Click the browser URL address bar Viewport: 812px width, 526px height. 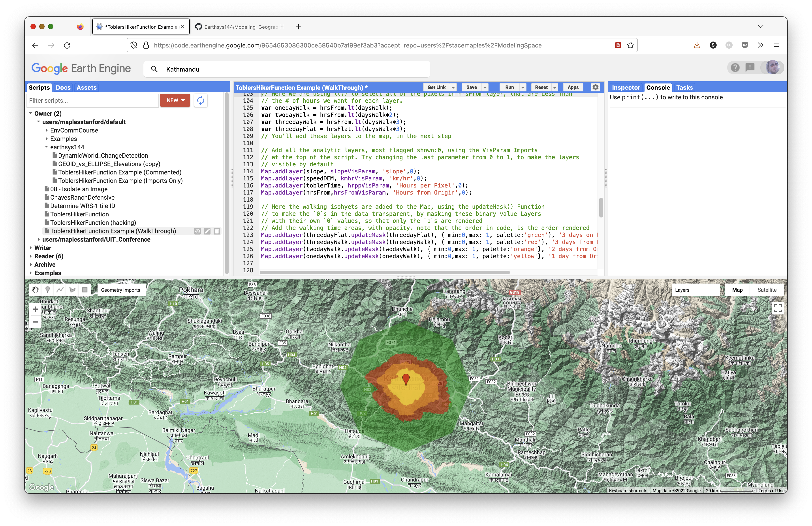click(x=382, y=45)
